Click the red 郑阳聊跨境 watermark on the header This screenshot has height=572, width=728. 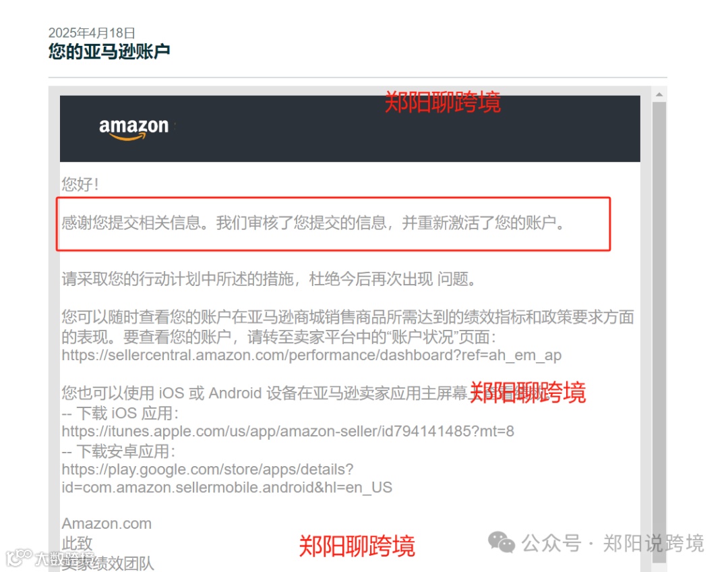pyautogui.click(x=442, y=103)
